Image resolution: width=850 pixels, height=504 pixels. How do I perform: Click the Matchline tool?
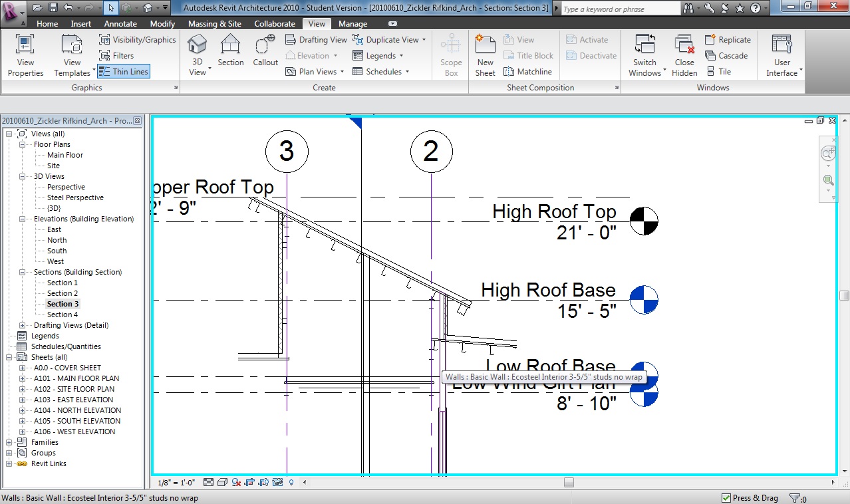528,72
